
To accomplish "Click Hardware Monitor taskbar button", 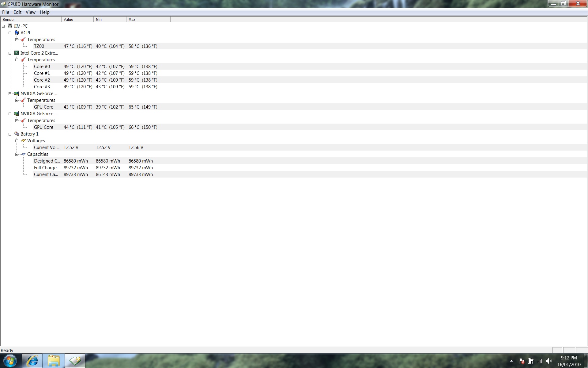I will pos(75,361).
